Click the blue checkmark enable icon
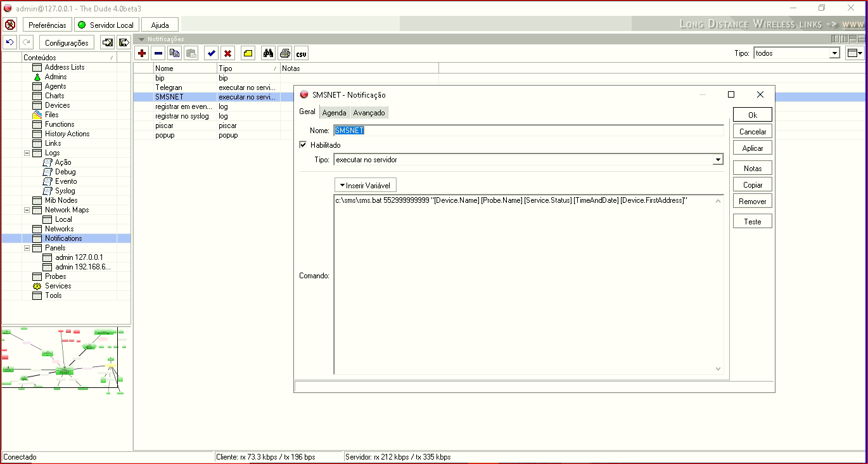The image size is (868, 464). [212, 54]
